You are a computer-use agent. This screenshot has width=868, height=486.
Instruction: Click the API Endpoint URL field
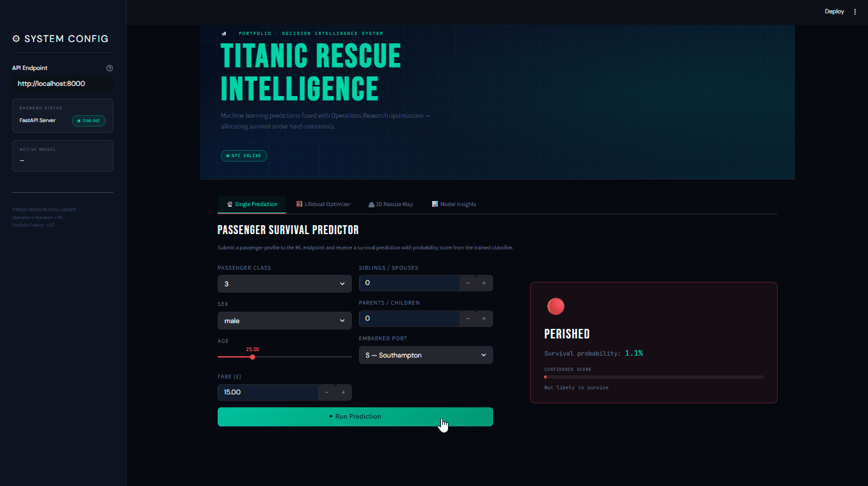pyautogui.click(x=63, y=83)
